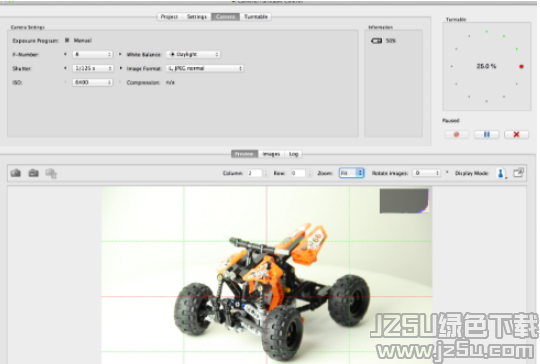Switch to the Turntable tab

tap(256, 17)
